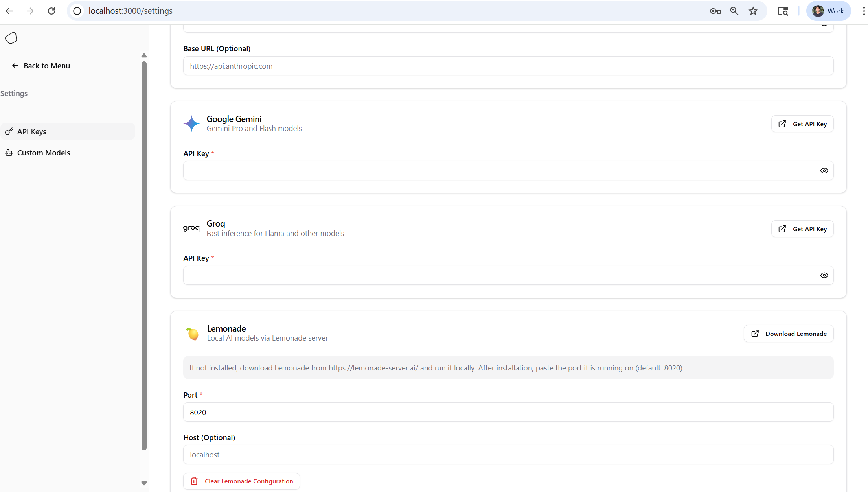Select API Keys in the sidebar

tap(31, 131)
